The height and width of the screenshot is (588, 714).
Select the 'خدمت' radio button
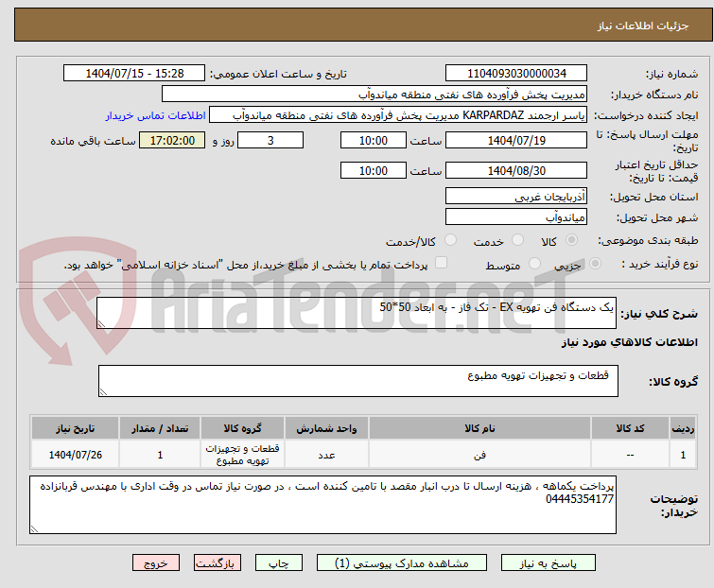[517, 240]
